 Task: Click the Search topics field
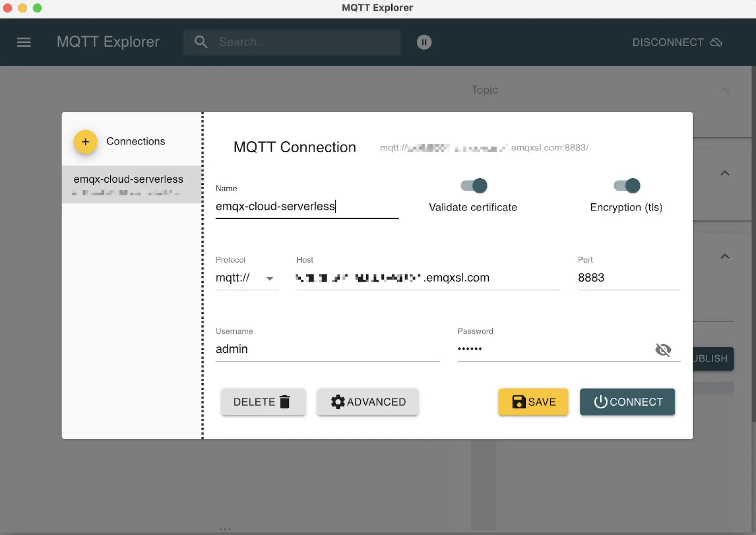[x=305, y=42]
